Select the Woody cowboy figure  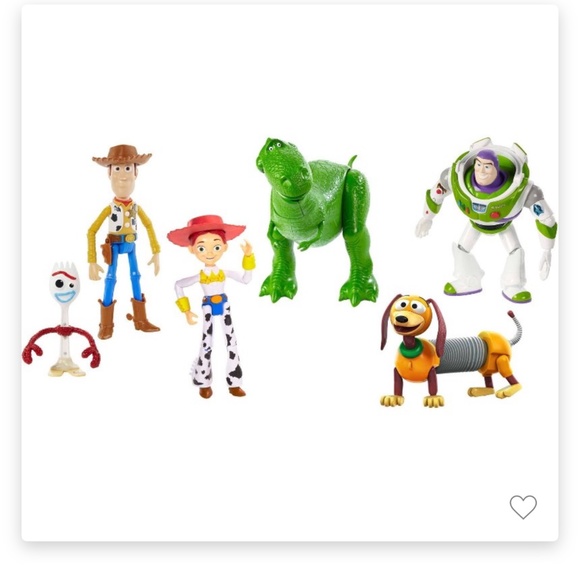click(124, 242)
